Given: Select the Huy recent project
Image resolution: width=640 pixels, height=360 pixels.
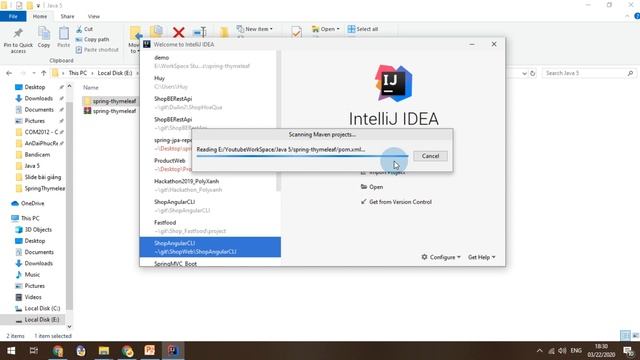Looking at the screenshot, I should tap(210, 82).
